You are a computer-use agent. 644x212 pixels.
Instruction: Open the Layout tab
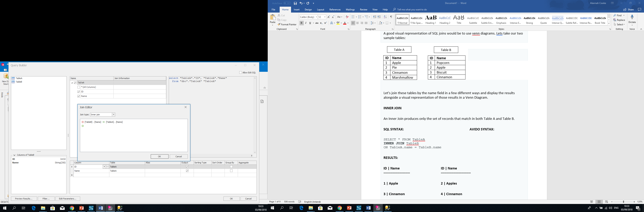[320, 9]
